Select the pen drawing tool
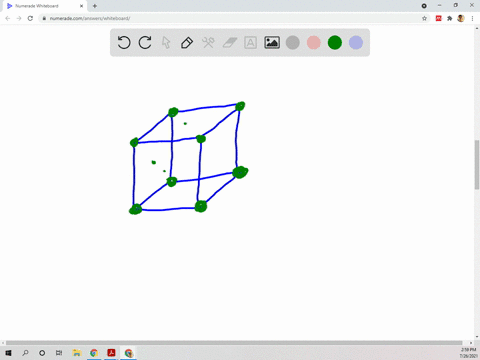Image resolution: width=480 pixels, height=360 pixels. tap(187, 43)
